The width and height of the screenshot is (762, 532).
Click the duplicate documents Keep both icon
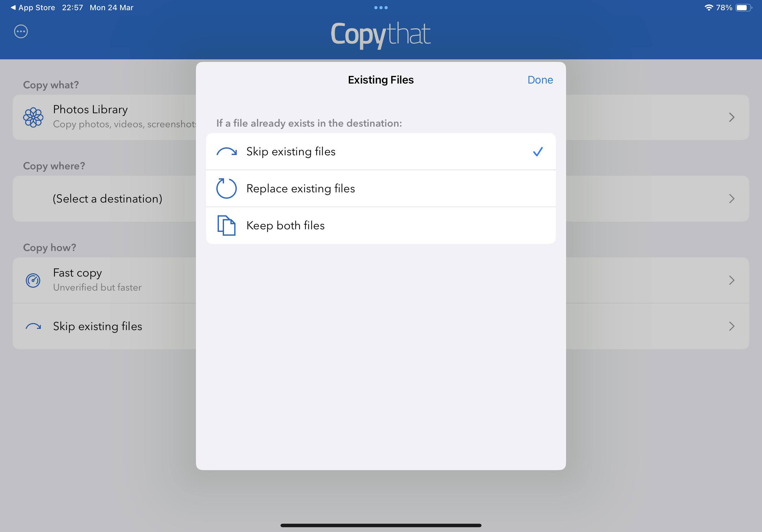tap(226, 225)
